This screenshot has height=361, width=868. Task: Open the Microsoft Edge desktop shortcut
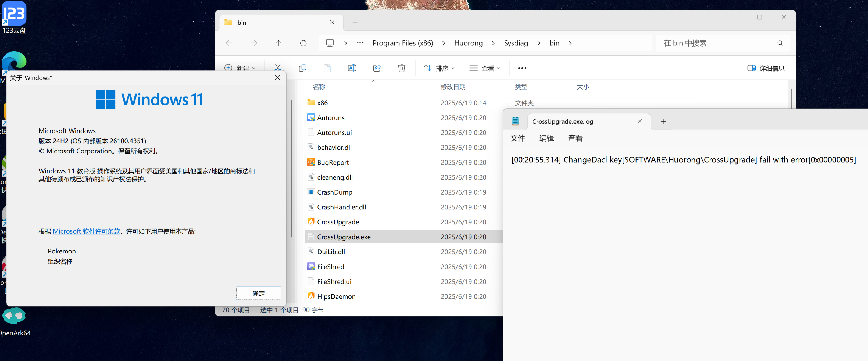14,62
